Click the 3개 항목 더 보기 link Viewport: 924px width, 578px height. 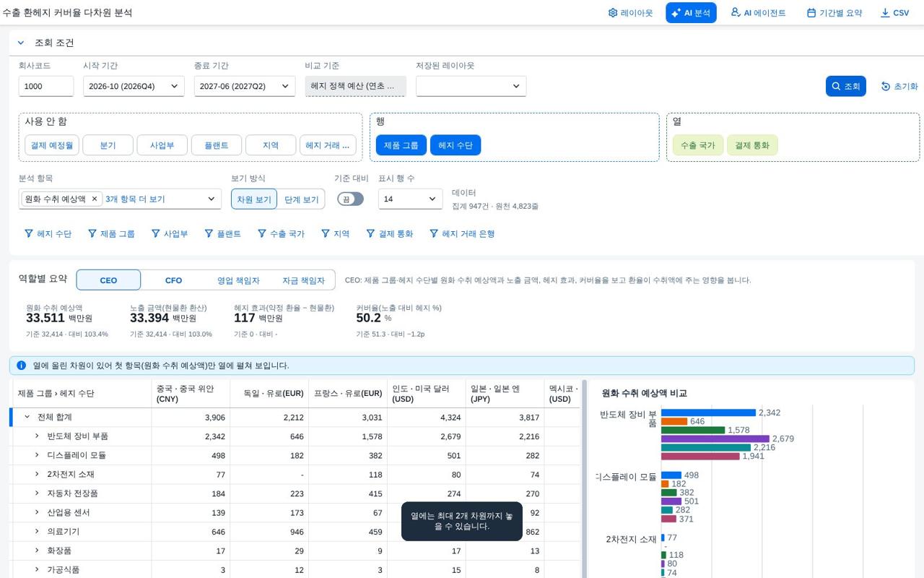click(x=135, y=199)
